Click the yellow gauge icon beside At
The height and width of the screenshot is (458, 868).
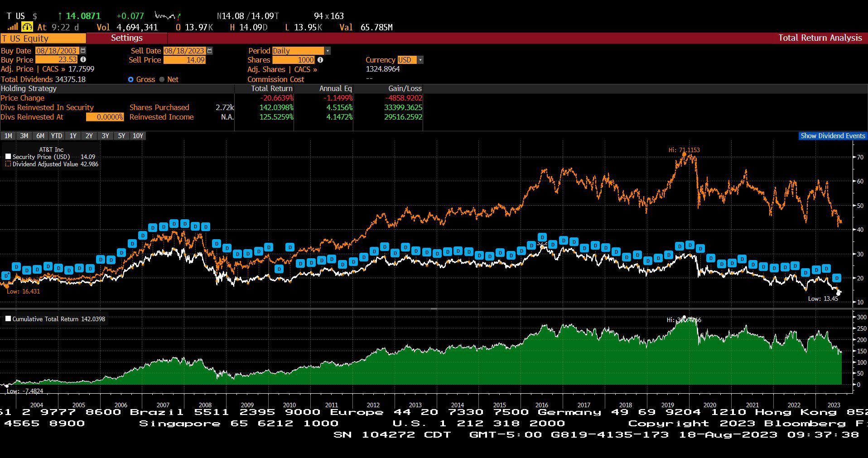(x=27, y=27)
